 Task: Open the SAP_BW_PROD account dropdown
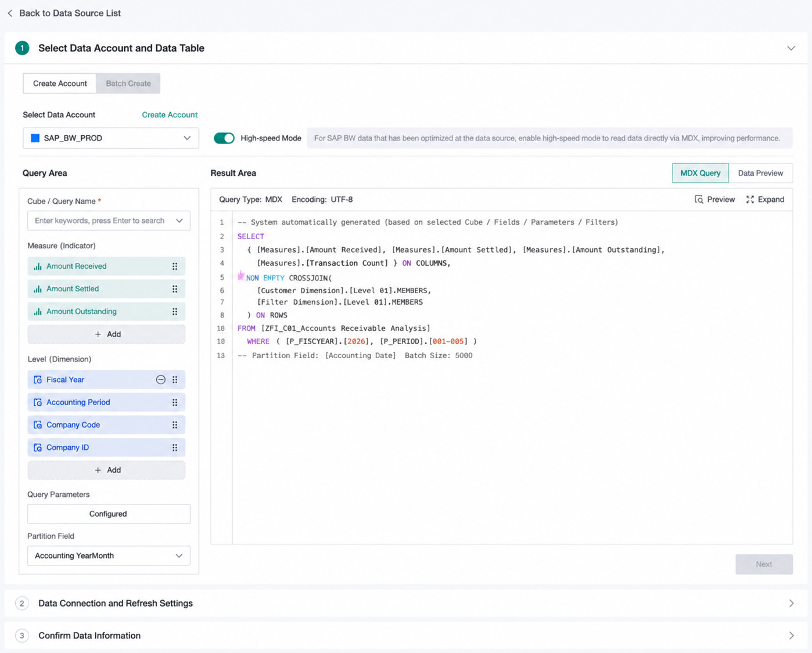click(111, 138)
